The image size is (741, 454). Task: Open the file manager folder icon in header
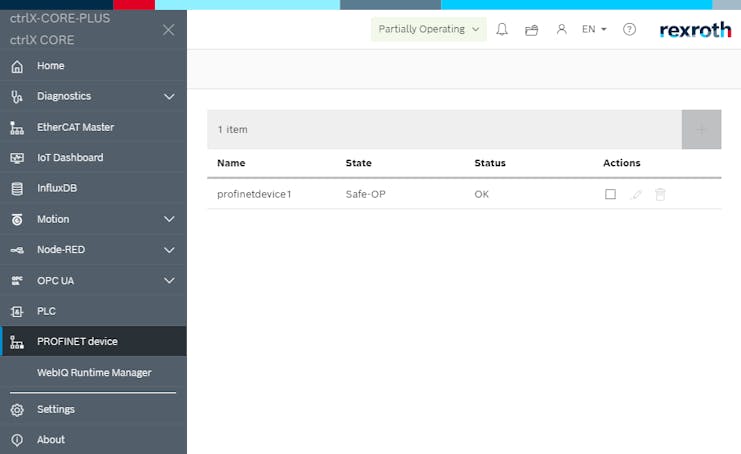tap(532, 30)
